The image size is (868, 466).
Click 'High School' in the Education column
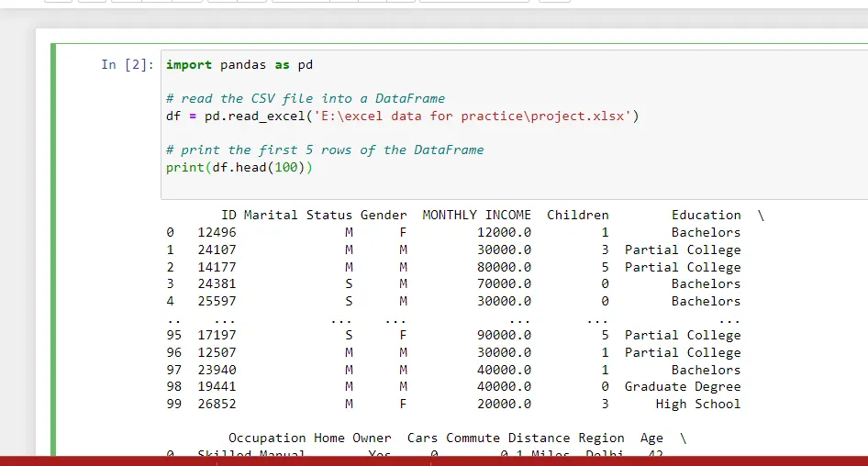(698, 404)
